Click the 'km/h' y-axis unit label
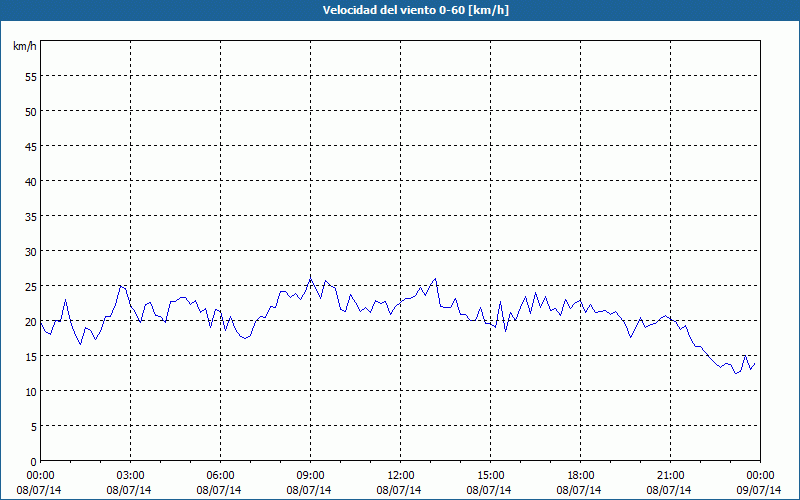The height and width of the screenshot is (500, 800). point(25,46)
